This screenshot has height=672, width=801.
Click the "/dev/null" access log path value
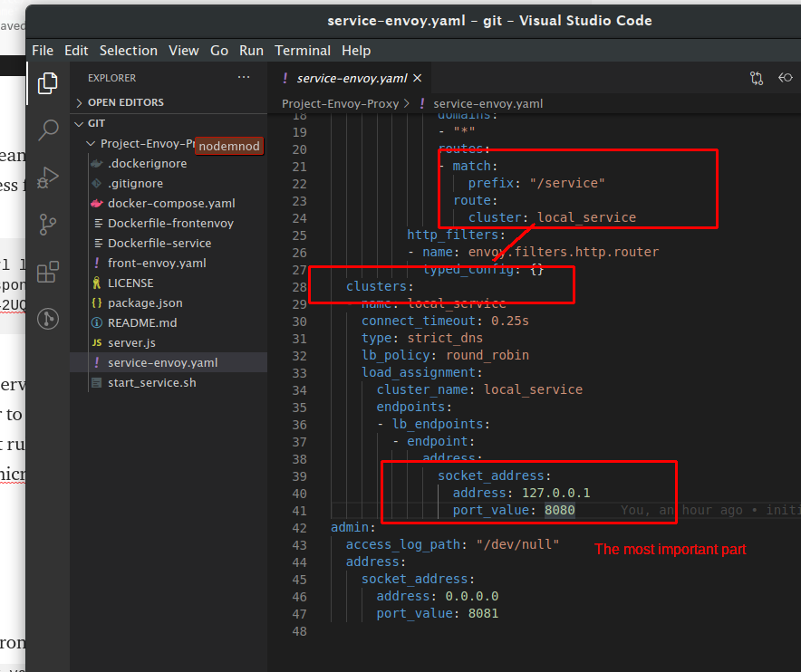click(x=517, y=544)
